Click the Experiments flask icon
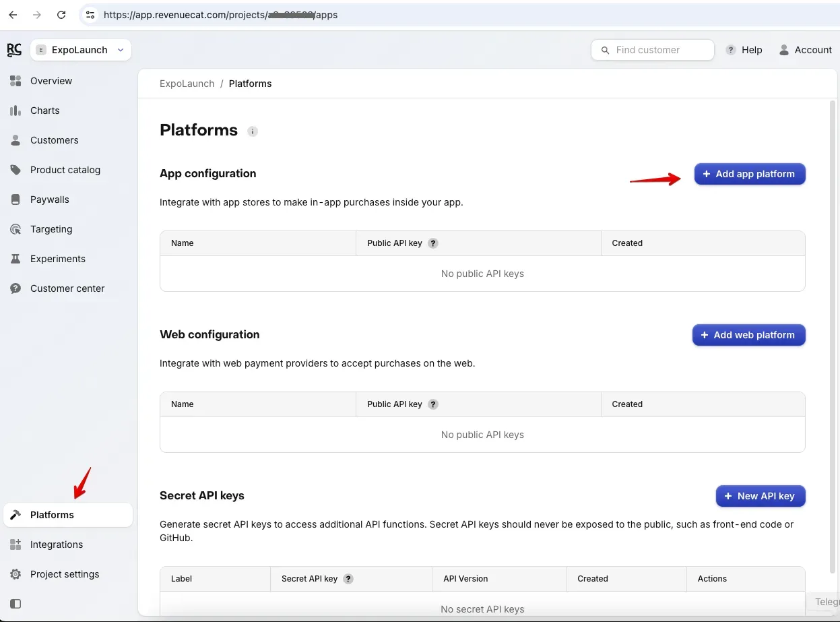Screen dimensions: 840x622 (15, 259)
